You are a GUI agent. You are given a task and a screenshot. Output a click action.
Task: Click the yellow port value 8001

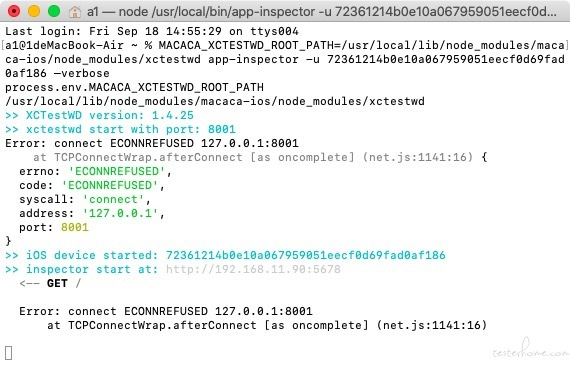(75, 228)
